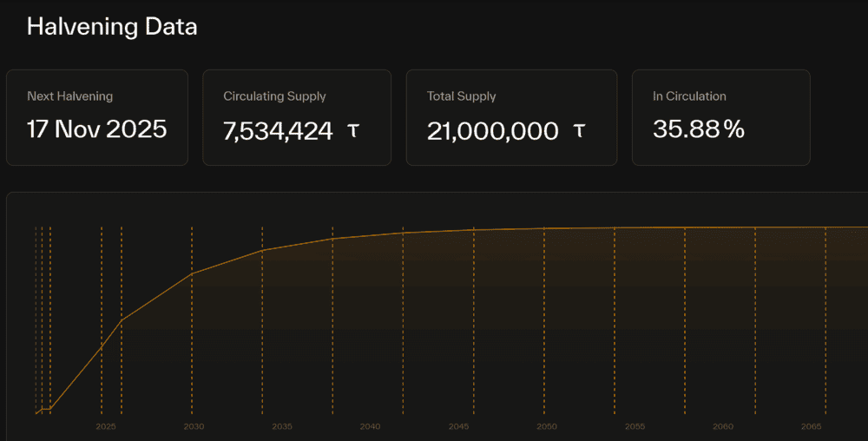Click the Total Supply card title
Viewport: 868px width, 441px height.
[462, 96]
